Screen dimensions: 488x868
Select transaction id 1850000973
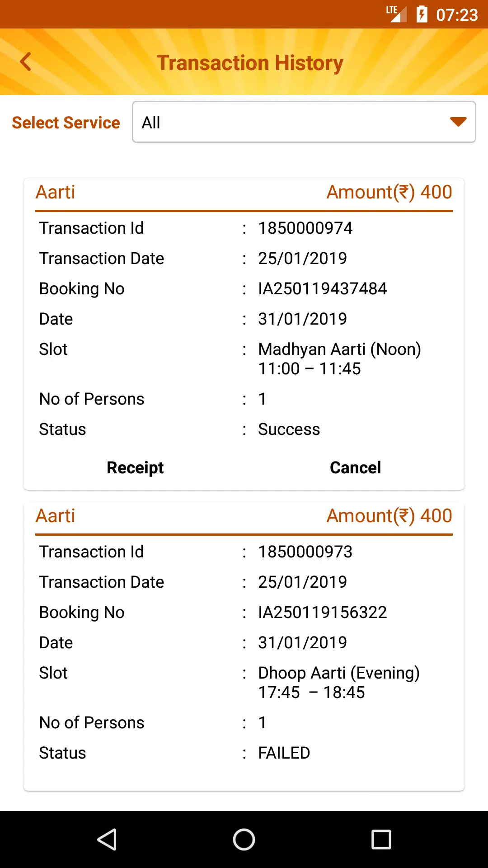click(305, 552)
